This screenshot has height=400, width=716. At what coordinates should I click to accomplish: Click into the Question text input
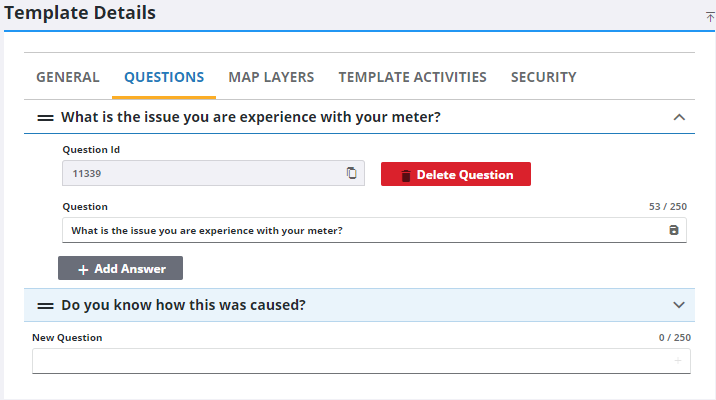(360, 231)
